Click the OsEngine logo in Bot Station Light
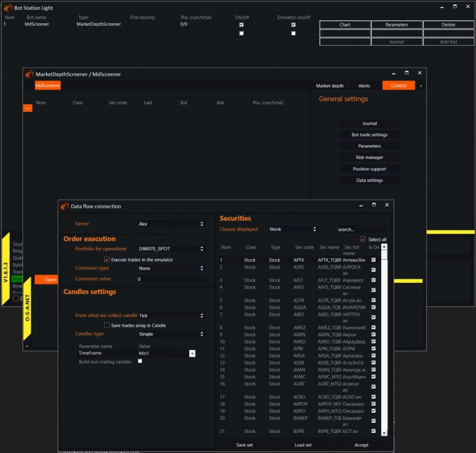 click(x=8, y=8)
